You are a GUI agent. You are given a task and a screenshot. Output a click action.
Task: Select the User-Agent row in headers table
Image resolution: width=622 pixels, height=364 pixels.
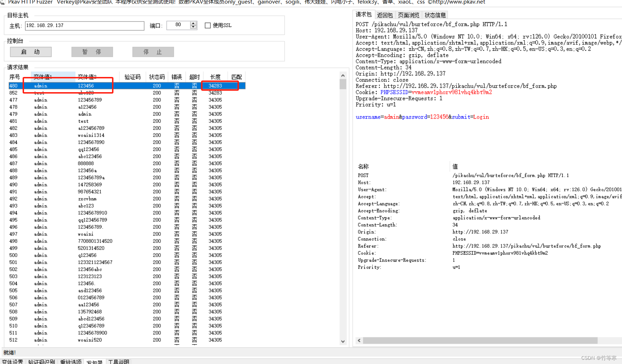[489, 190]
